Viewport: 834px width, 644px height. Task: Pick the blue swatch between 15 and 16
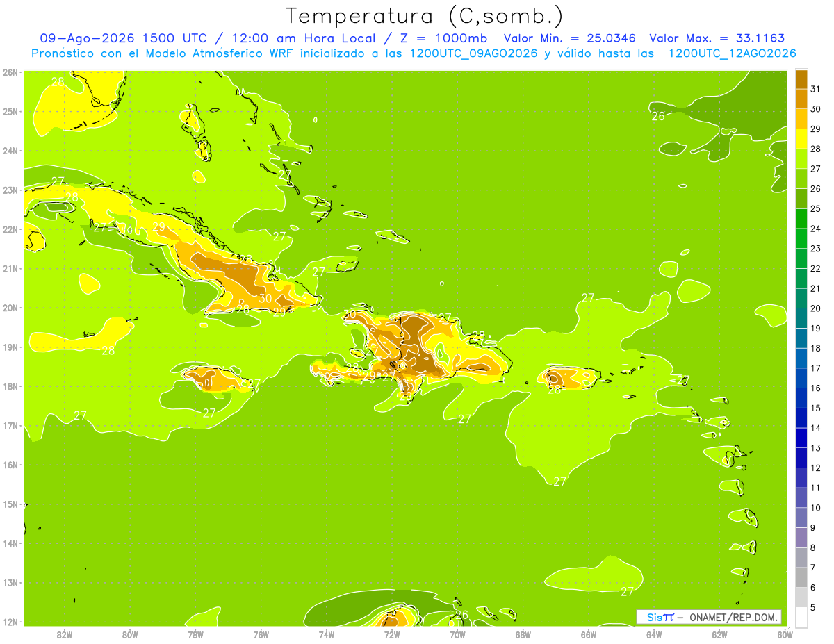(801, 398)
